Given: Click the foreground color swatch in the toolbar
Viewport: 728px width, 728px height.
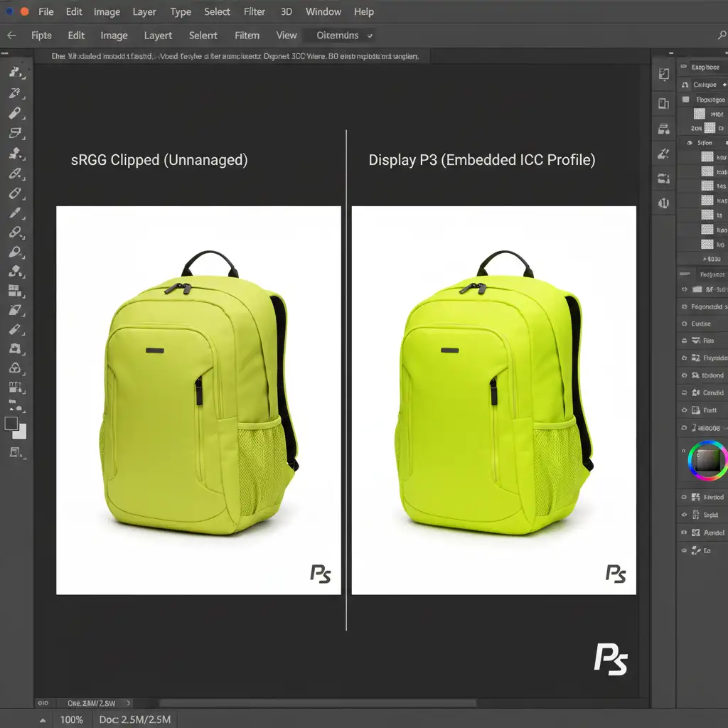Looking at the screenshot, I should pyautogui.click(x=11, y=424).
